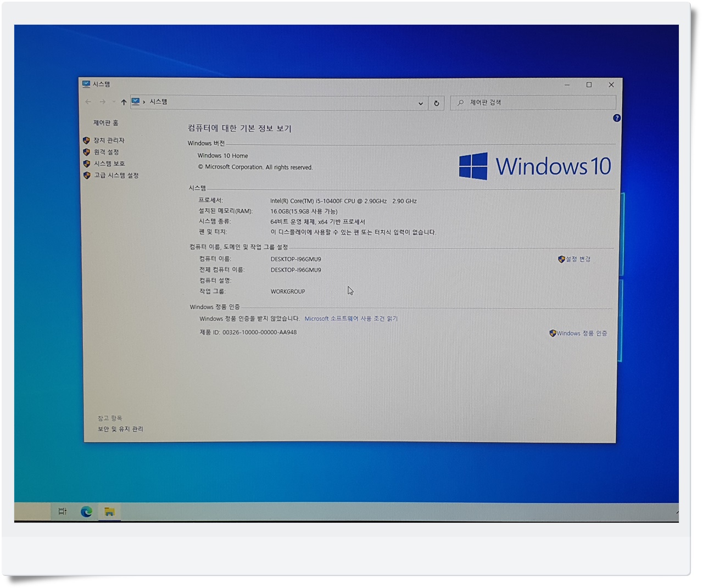Click the processor value Intel Core i5-10400F
703x588 pixels.
click(343, 201)
